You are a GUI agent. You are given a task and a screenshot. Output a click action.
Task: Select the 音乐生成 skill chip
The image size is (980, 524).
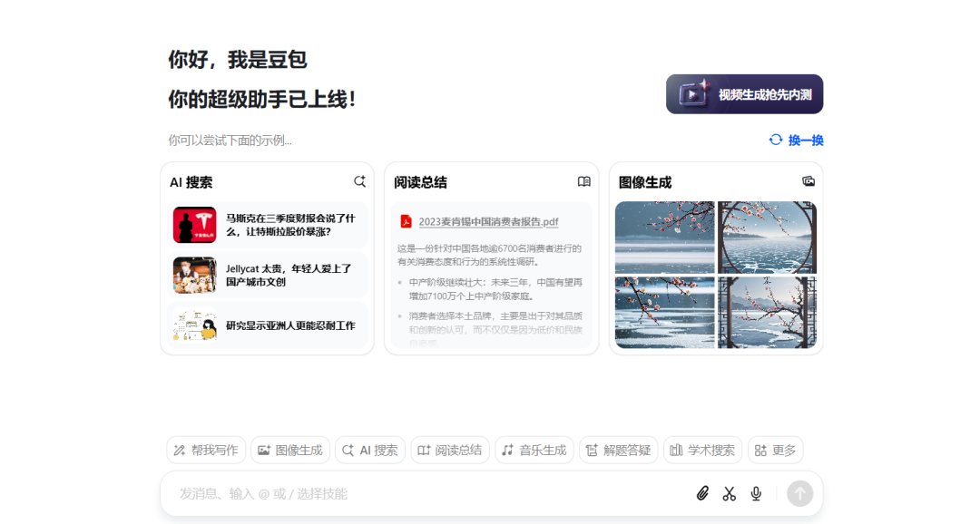534,451
